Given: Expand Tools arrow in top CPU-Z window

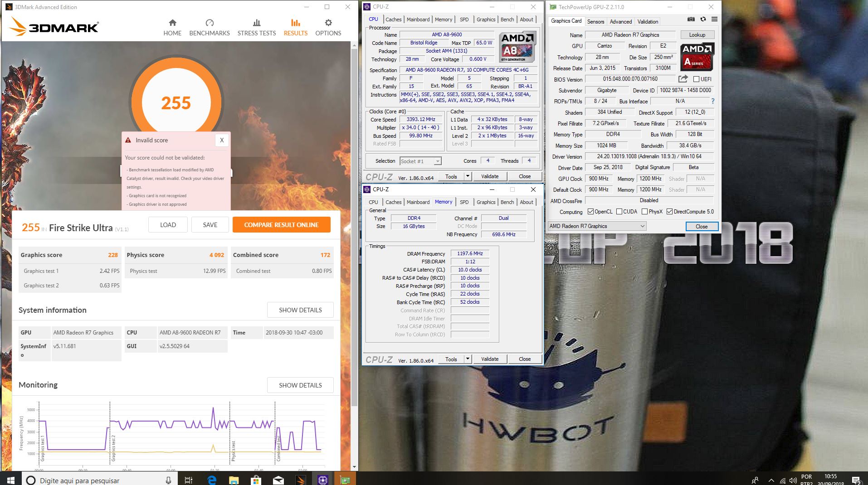Looking at the screenshot, I should click(468, 176).
